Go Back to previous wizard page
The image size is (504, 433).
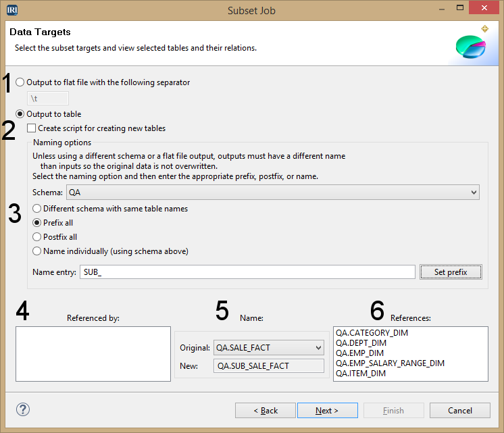[x=266, y=411]
